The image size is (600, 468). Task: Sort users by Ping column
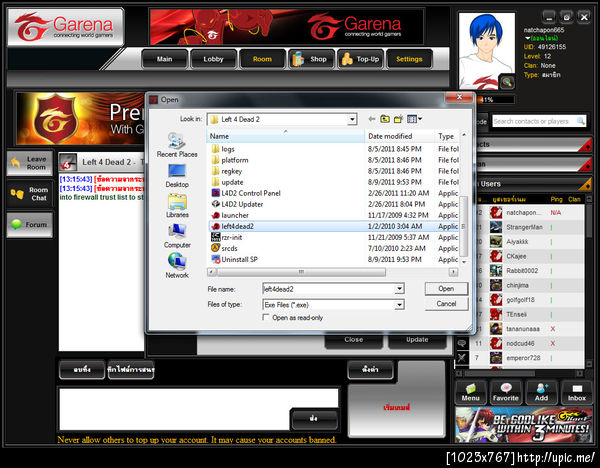click(x=556, y=199)
